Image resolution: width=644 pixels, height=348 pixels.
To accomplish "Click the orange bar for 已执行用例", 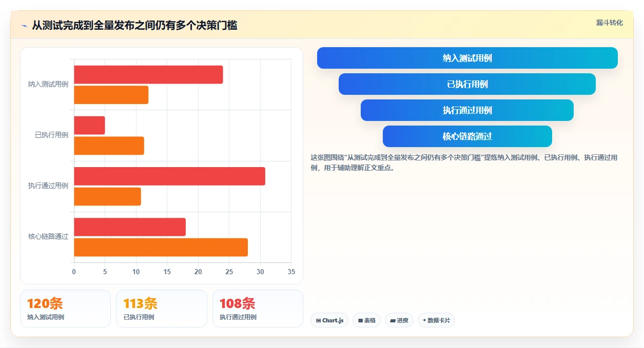I will [109, 146].
